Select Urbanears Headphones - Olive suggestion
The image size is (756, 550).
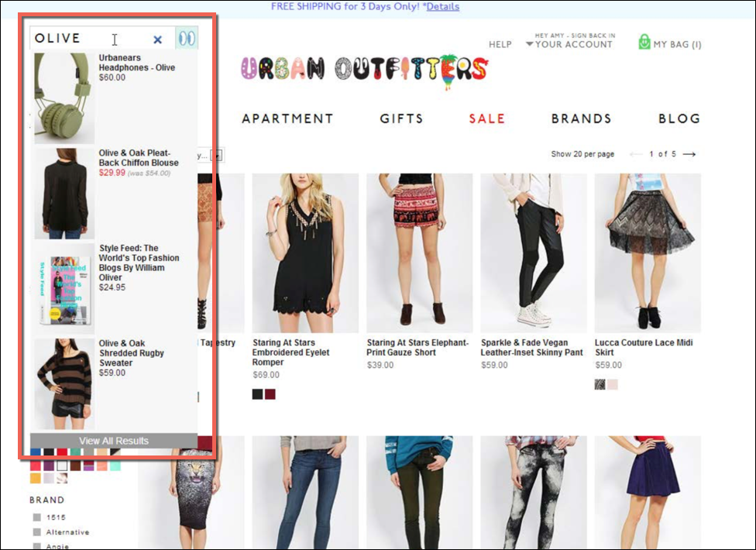pyautogui.click(x=137, y=63)
